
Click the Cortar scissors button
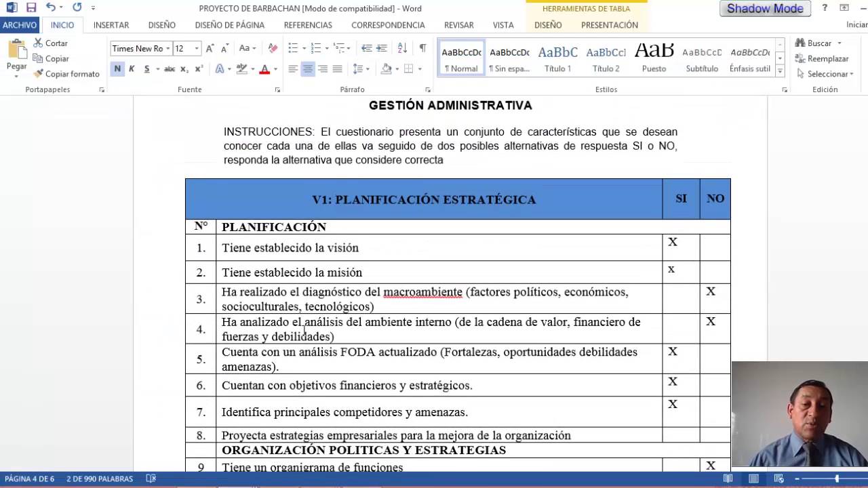point(51,43)
